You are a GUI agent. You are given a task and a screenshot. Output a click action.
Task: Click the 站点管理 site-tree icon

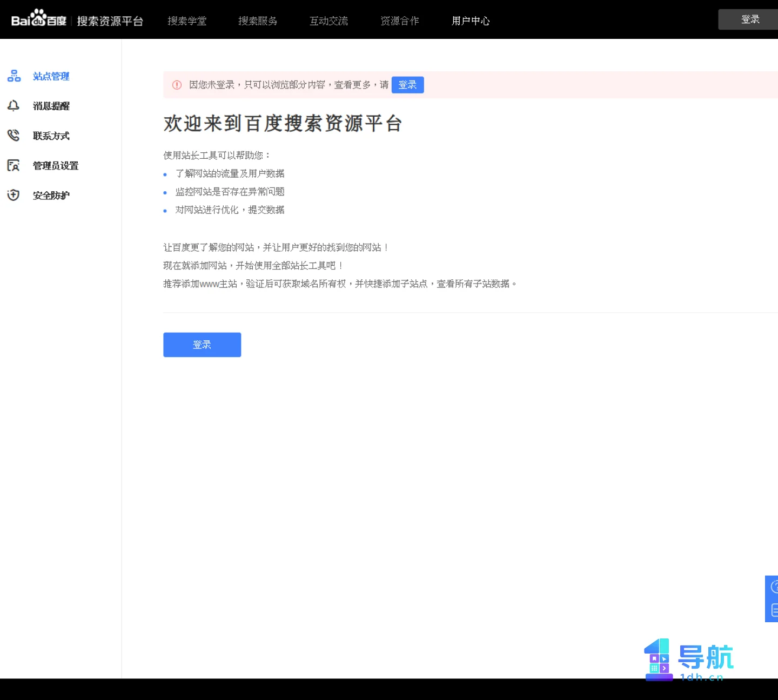pos(14,76)
